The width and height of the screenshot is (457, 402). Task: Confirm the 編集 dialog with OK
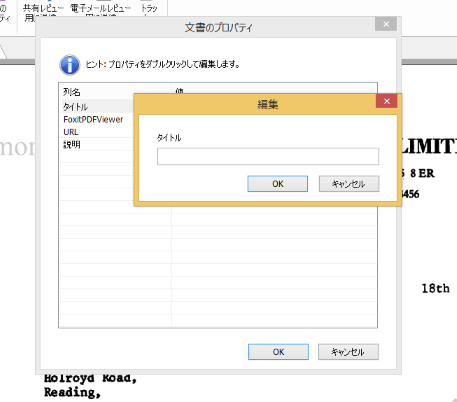point(278,184)
